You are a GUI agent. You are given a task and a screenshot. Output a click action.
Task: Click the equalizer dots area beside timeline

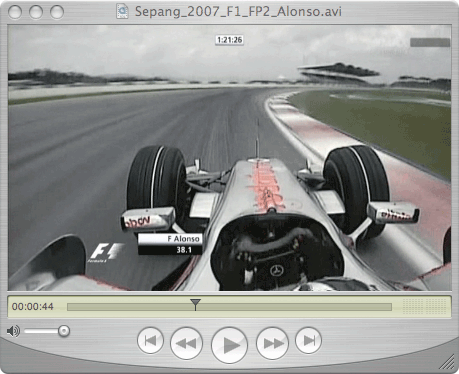424,306
